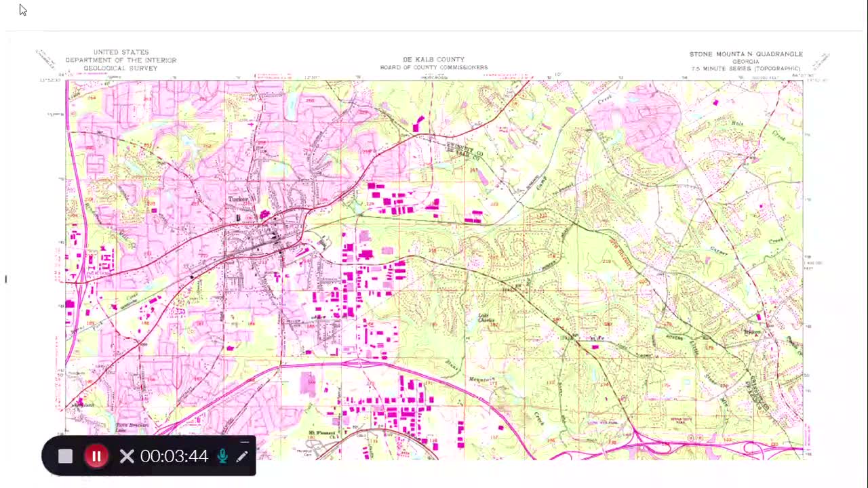Toggle the microphone icon
This screenshot has height=488, width=868.
point(222,456)
